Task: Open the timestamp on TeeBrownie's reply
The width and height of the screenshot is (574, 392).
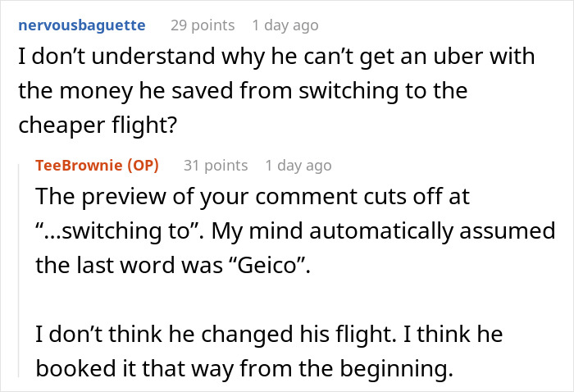Action: pyautogui.click(x=298, y=166)
